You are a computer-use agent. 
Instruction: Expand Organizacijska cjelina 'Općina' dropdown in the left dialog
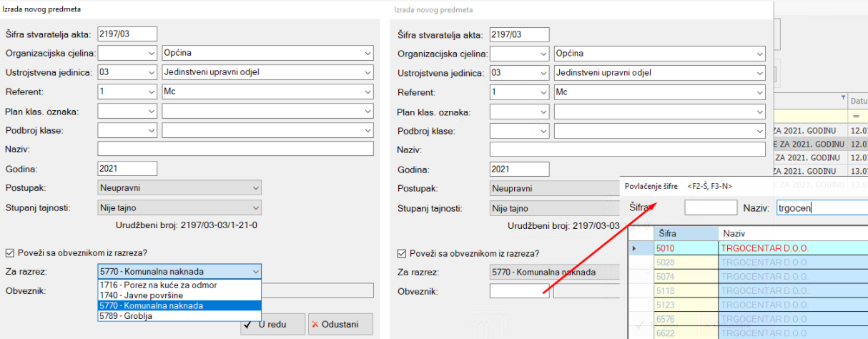pos(368,53)
